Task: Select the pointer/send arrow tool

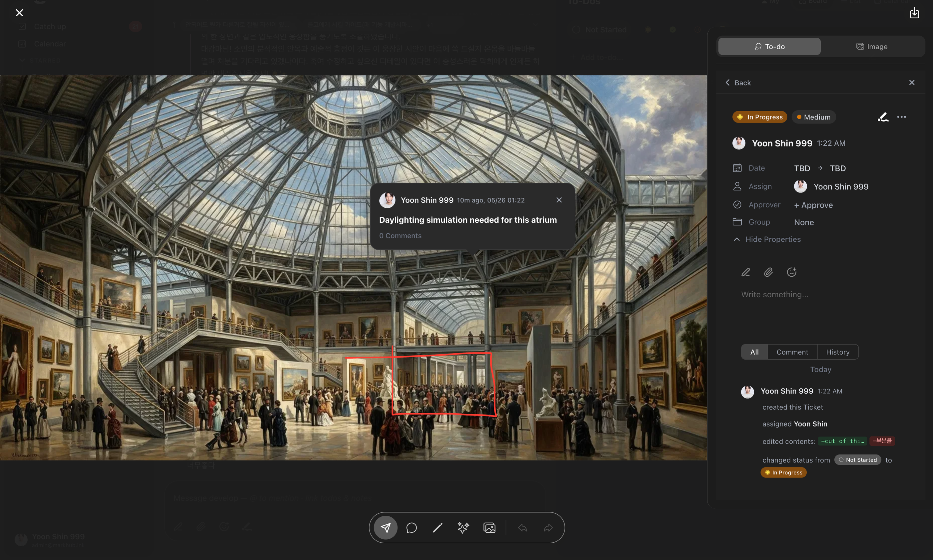Action: click(x=385, y=528)
